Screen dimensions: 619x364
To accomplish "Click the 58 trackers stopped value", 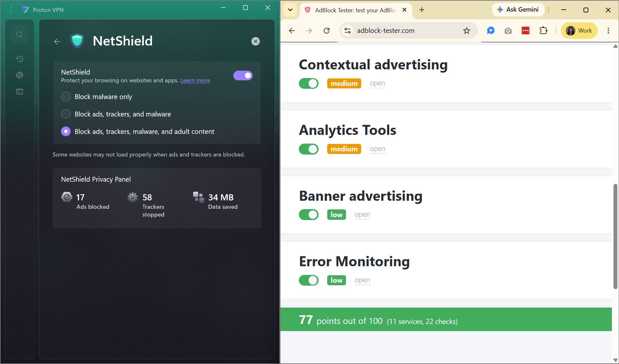I will point(147,197).
